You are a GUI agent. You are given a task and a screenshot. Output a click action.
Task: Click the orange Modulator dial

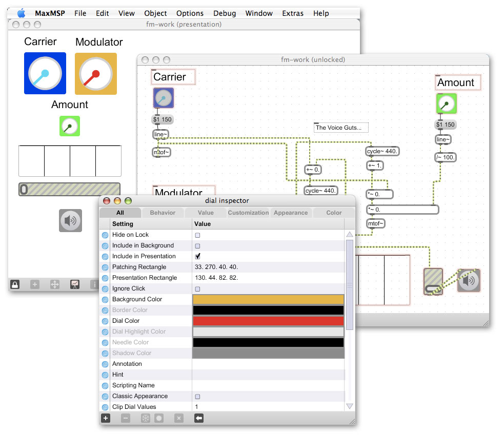click(96, 74)
